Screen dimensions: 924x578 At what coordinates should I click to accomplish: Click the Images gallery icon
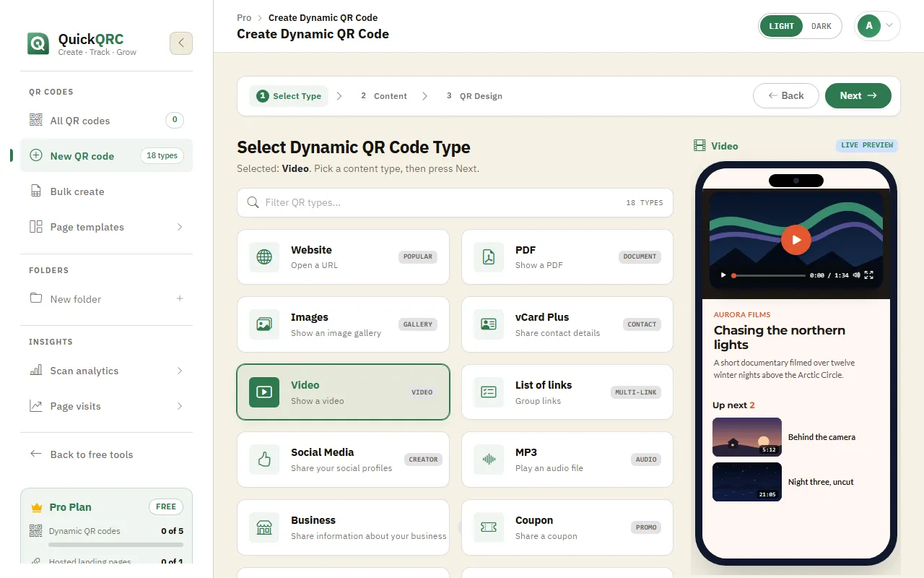(264, 324)
